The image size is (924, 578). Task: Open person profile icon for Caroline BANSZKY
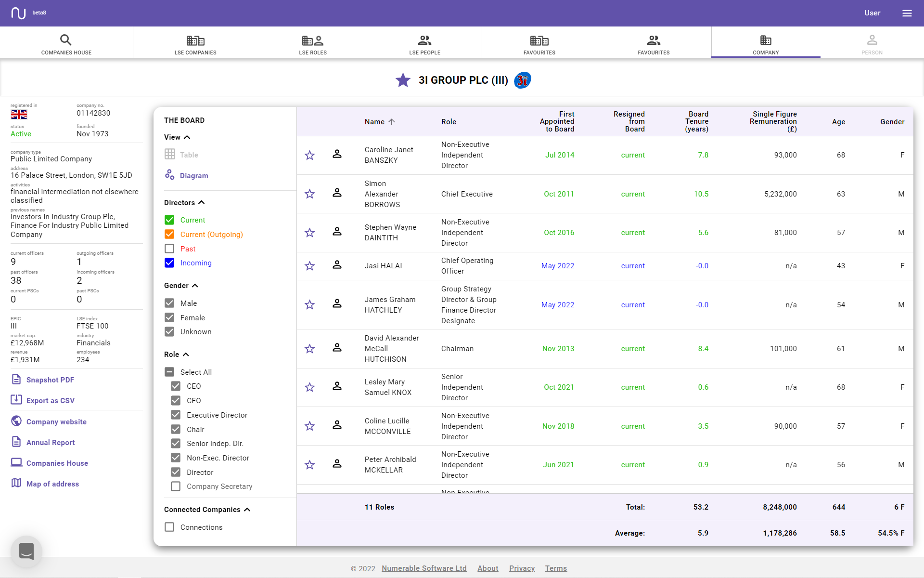click(337, 154)
